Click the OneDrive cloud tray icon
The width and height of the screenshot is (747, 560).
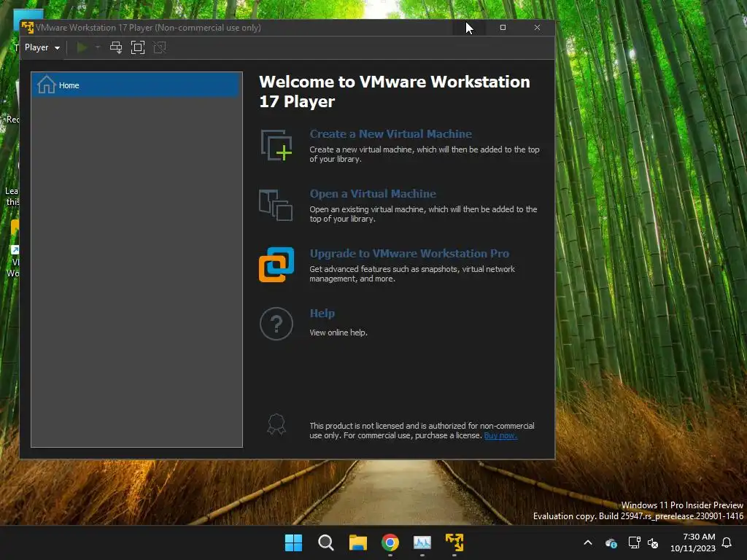point(611,542)
